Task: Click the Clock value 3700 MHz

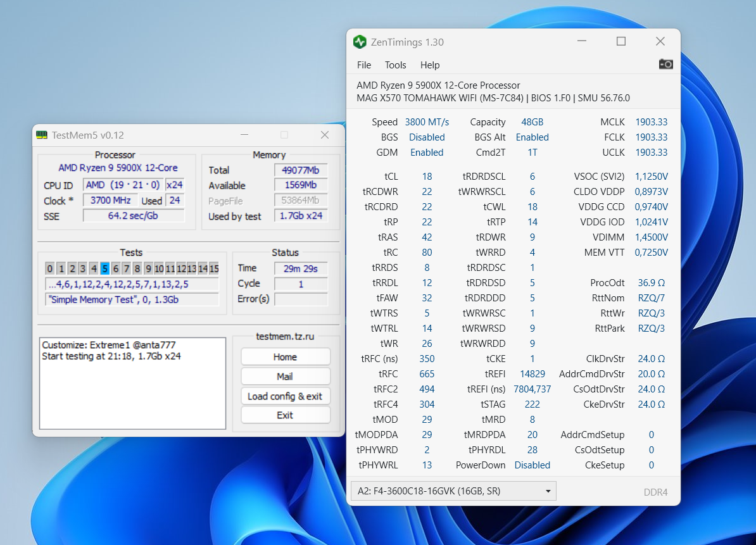Action: [x=111, y=201]
